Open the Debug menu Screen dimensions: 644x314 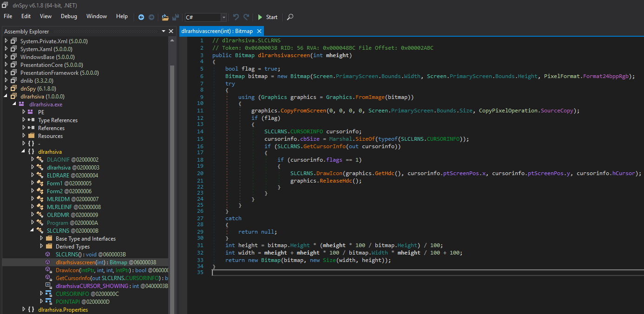[69, 16]
